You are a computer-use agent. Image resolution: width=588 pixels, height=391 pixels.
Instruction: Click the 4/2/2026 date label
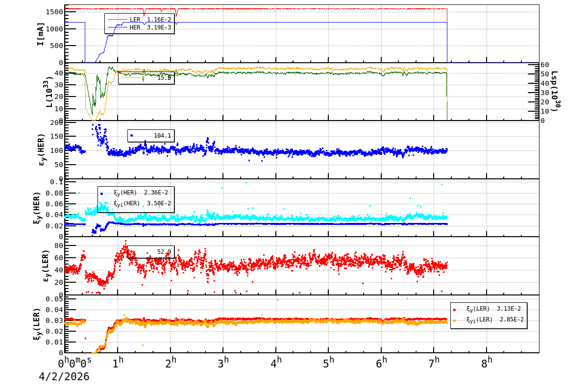point(64,377)
